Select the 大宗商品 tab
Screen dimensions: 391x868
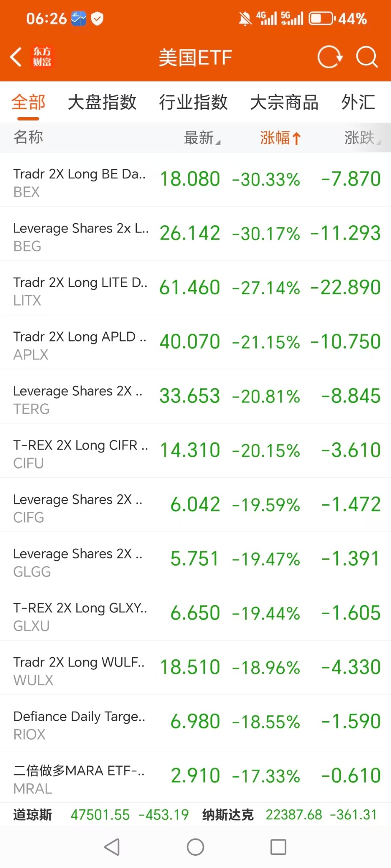(284, 102)
